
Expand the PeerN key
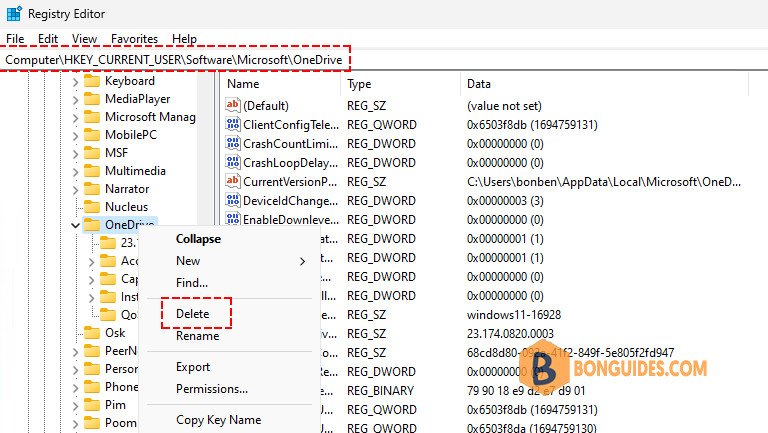75,352
